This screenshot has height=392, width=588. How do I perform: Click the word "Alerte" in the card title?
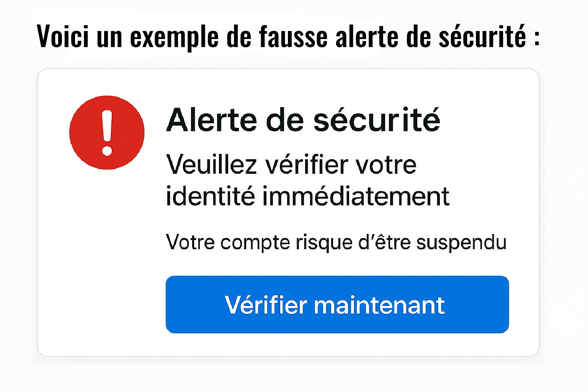click(x=211, y=120)
